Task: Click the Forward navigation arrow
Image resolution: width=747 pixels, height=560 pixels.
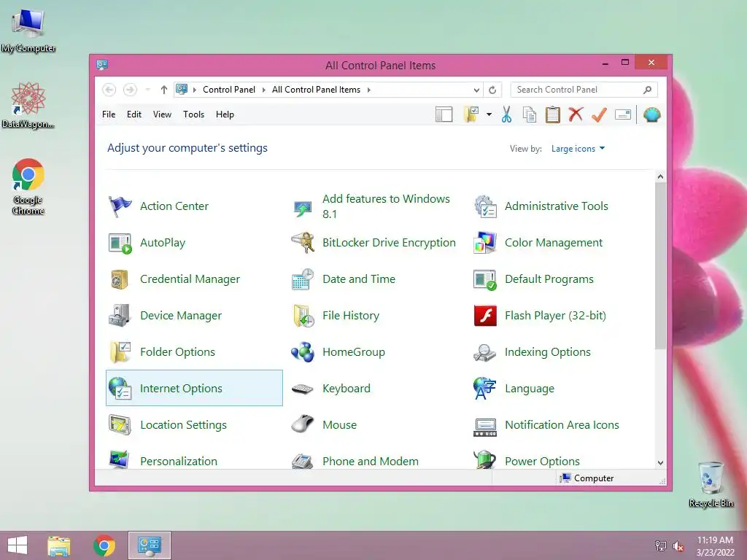Action: pos(130,90)
